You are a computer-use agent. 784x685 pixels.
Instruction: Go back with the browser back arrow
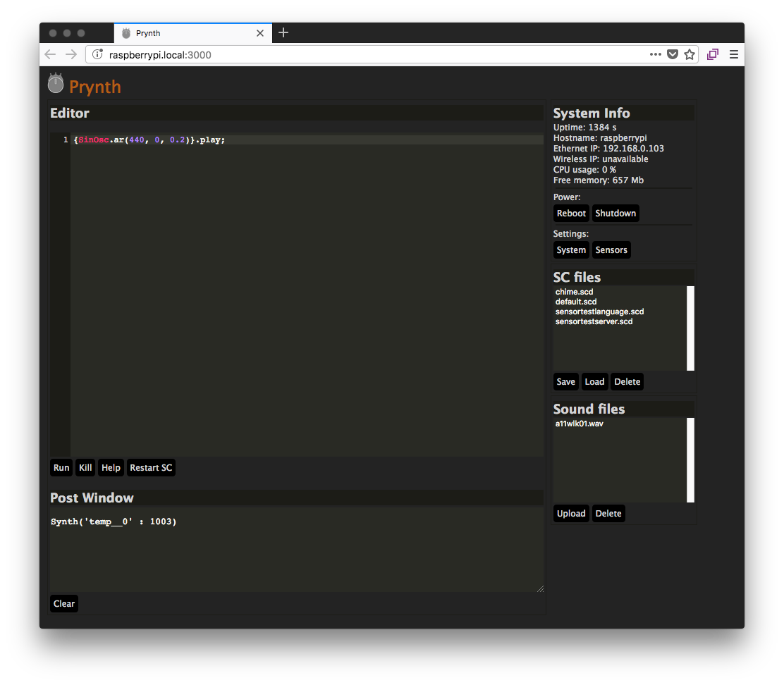click(50, 54)
